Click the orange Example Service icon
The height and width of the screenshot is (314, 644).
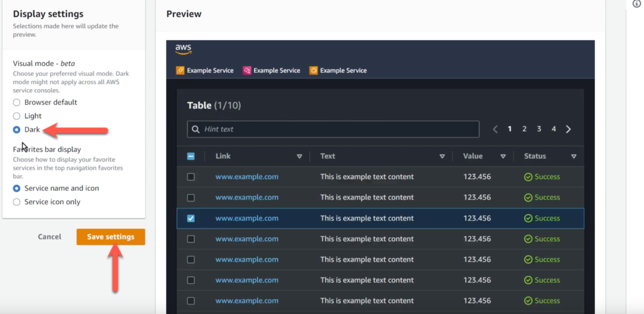(x=180, y=70)
